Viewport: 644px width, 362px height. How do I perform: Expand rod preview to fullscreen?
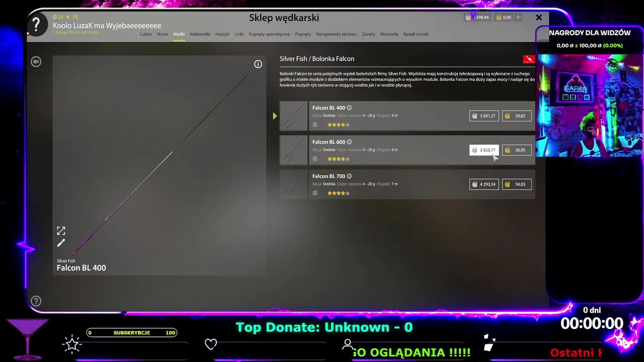[x=61, y=231]
